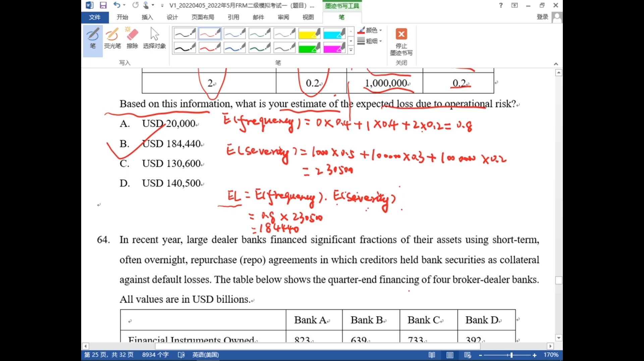Switch to Print Layout view
644x361 pixels.
click(450, 355)
